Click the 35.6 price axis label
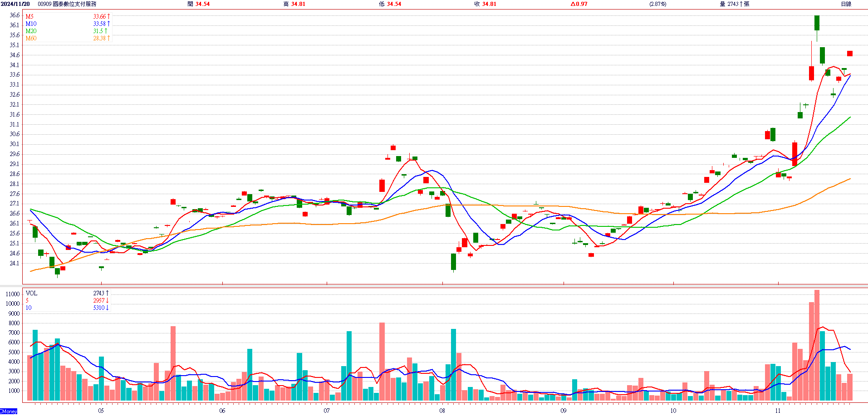Viewport: 868px width, 416px height. point(15,35)
